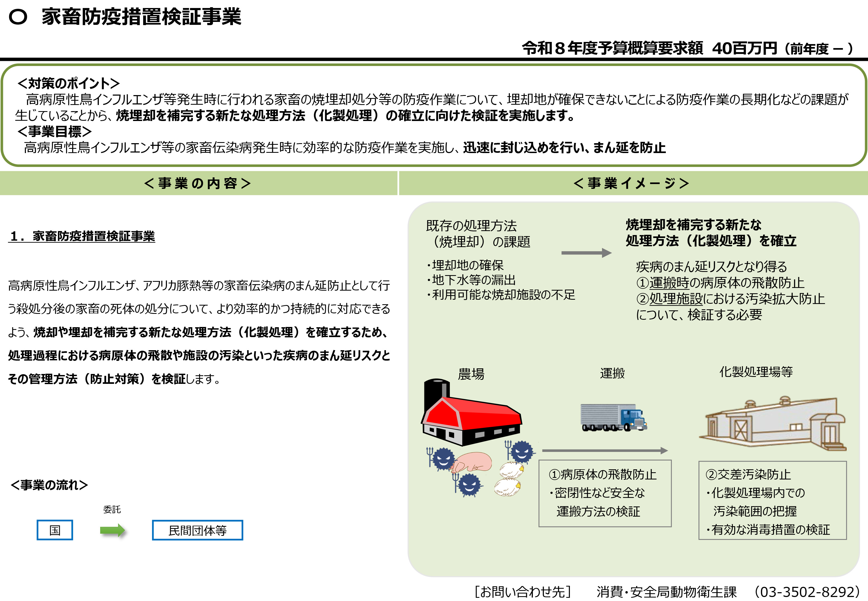The image size is (868, 601).
Task: Click the 民間団体等 box
Action: [x=197, y=530]
